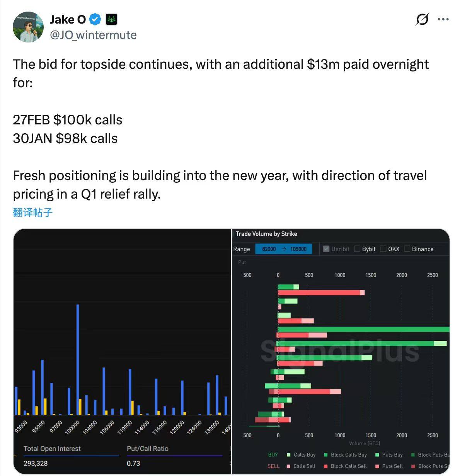Click the blue verified badge
The image size is (460, 476).
pos(95,19)
